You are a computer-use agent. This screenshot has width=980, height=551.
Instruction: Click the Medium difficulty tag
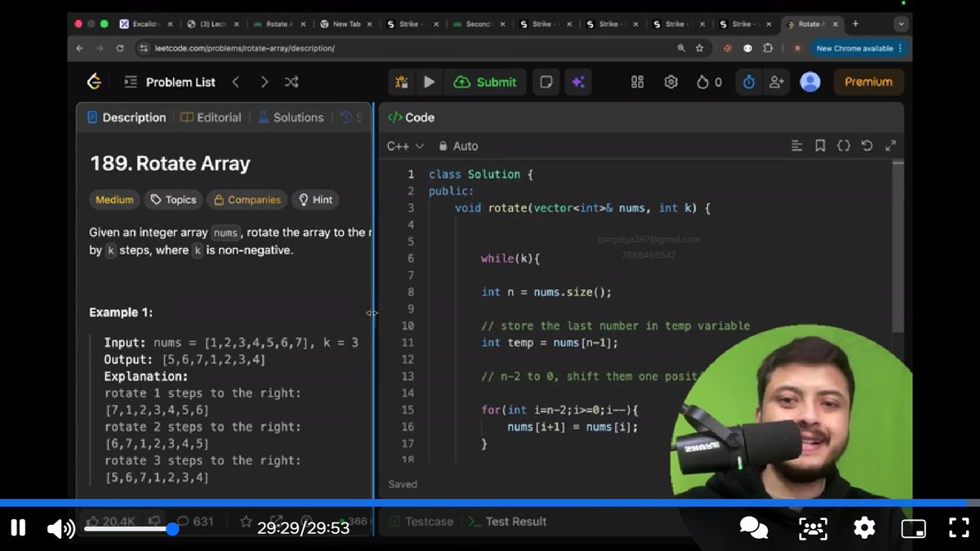[x=114, y=200]
